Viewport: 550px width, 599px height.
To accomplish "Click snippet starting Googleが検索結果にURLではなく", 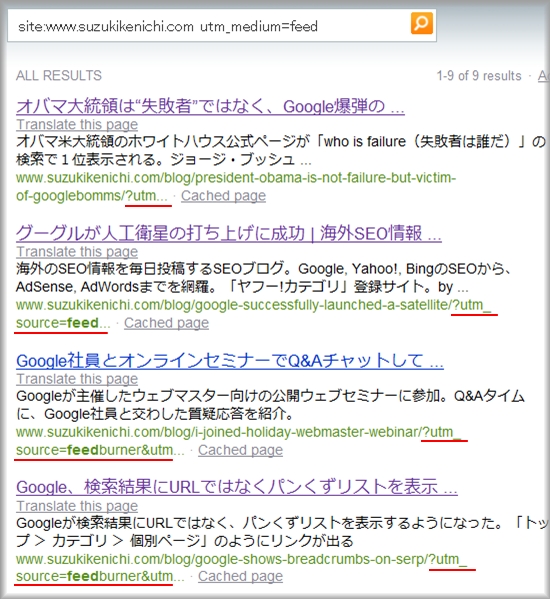I will 282,532.
